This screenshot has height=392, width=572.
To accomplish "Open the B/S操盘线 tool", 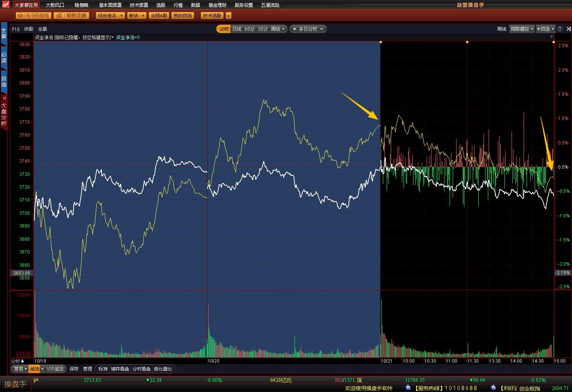I will [x=34, y=15].
